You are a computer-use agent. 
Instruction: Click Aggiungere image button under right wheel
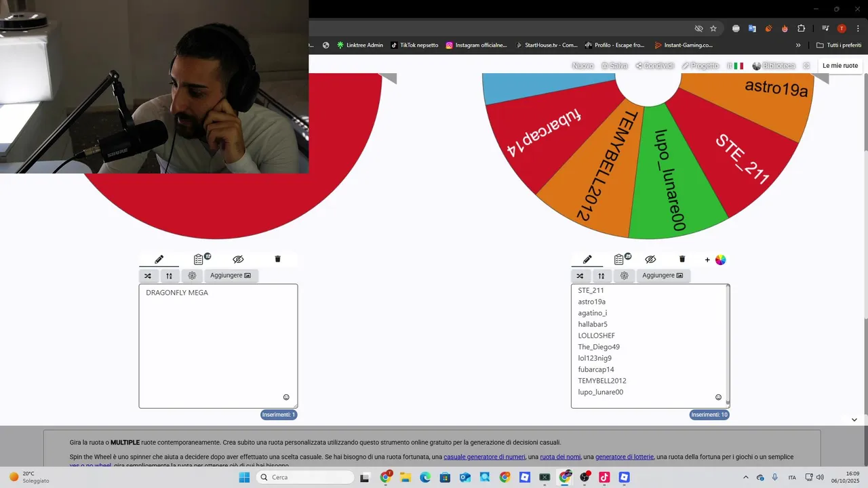tap(663, 276)
